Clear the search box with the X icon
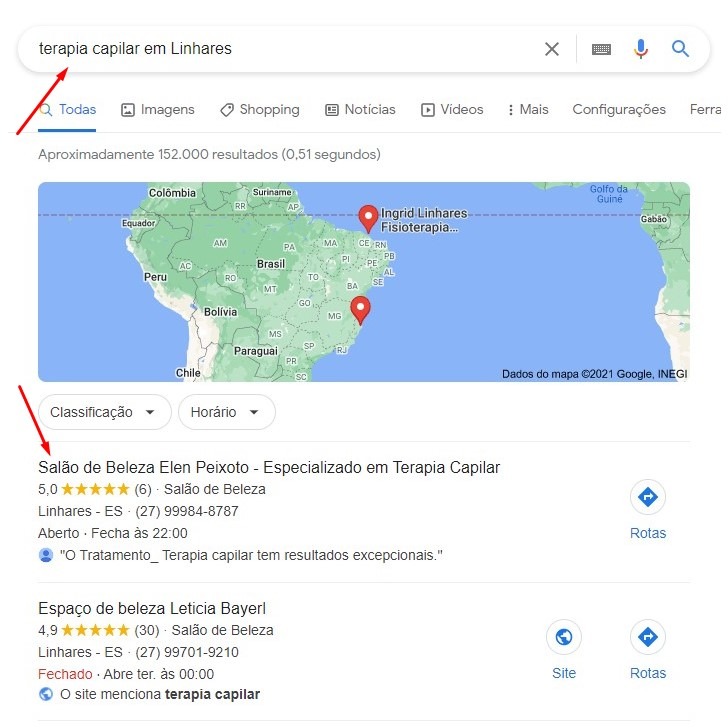This screenshot has width=728, height=728. (552, 49)
